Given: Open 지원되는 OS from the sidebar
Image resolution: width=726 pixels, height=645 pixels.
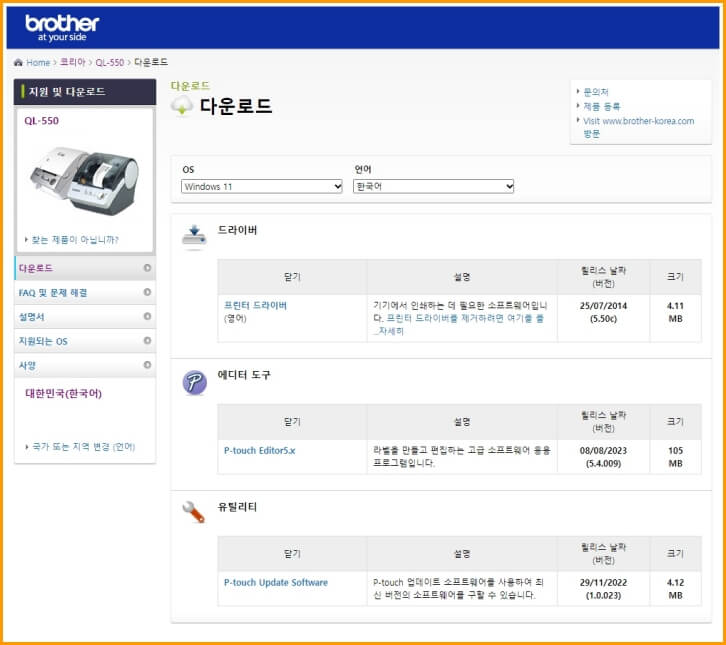Looking at the screenshot, I should (85, 341).
